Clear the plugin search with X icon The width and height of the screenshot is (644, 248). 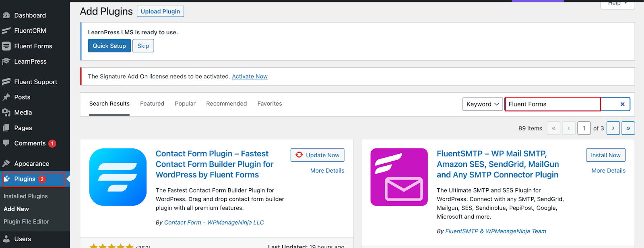pos(622,104)
